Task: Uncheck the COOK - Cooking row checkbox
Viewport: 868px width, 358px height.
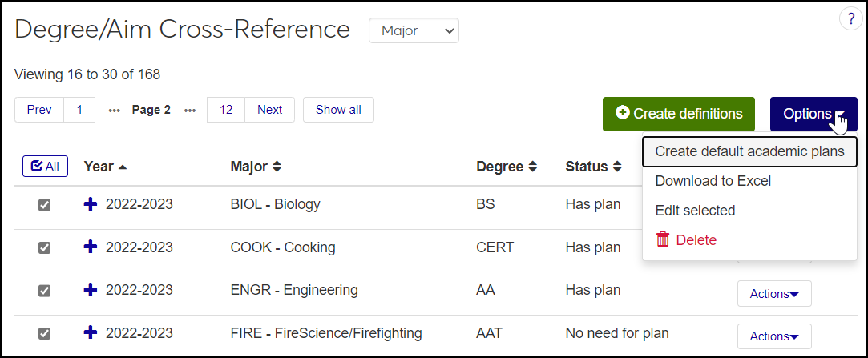Action: tap(45, 248)
